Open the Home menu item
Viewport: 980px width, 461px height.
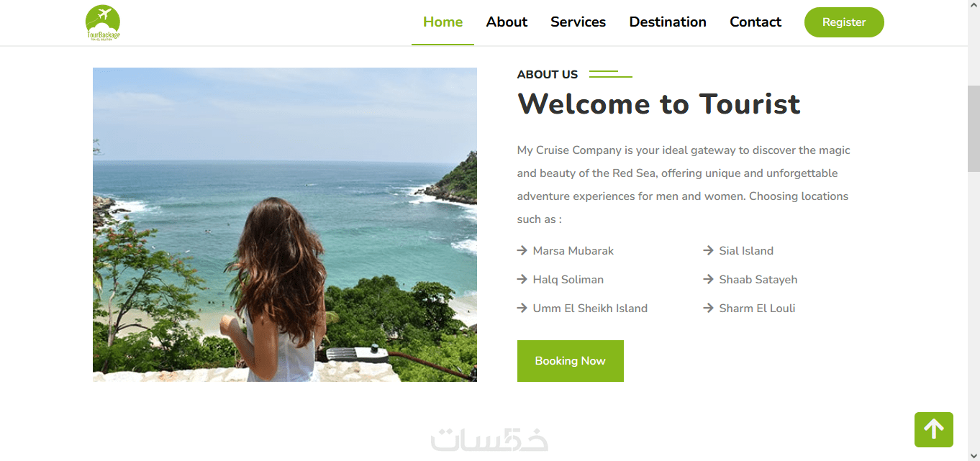(443, 22)
